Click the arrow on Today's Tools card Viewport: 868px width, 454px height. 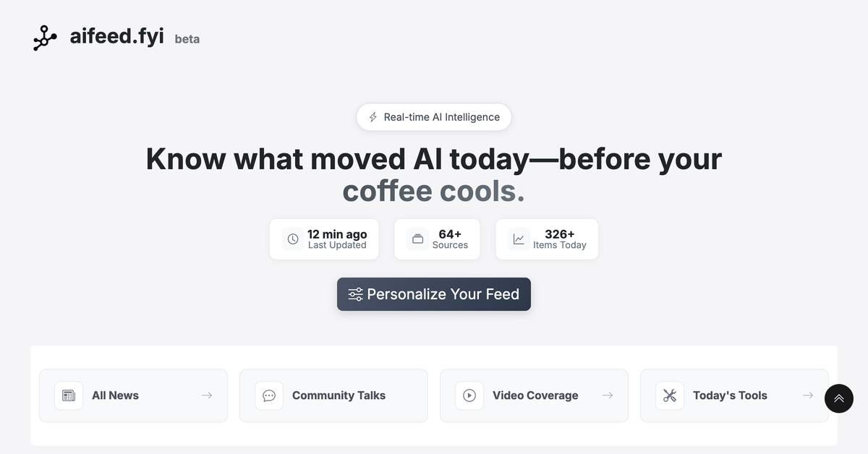click(808, 395)
